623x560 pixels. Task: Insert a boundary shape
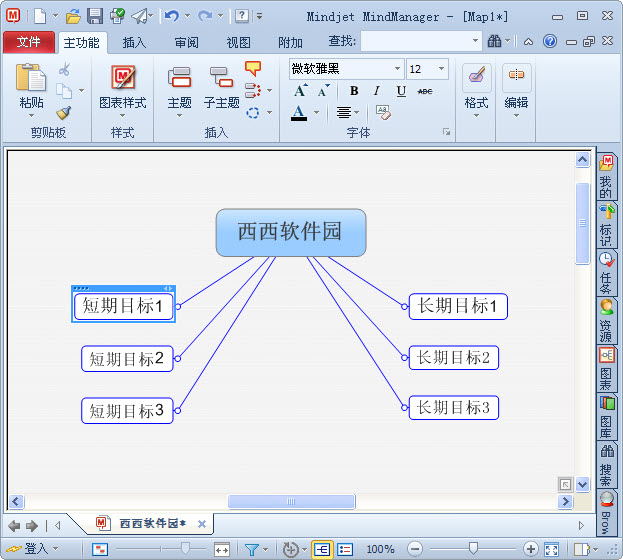click(x=253, y=113)
